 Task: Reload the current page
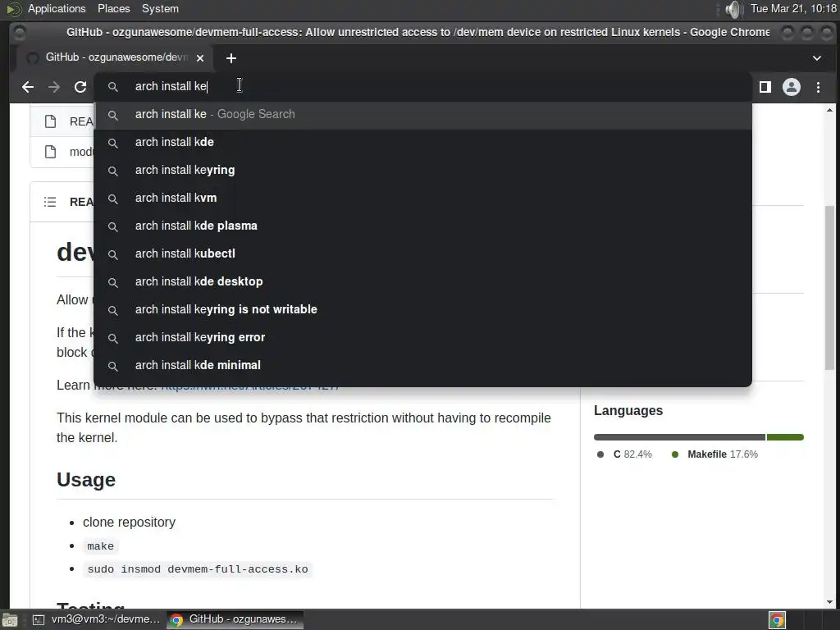coord(80,87)
